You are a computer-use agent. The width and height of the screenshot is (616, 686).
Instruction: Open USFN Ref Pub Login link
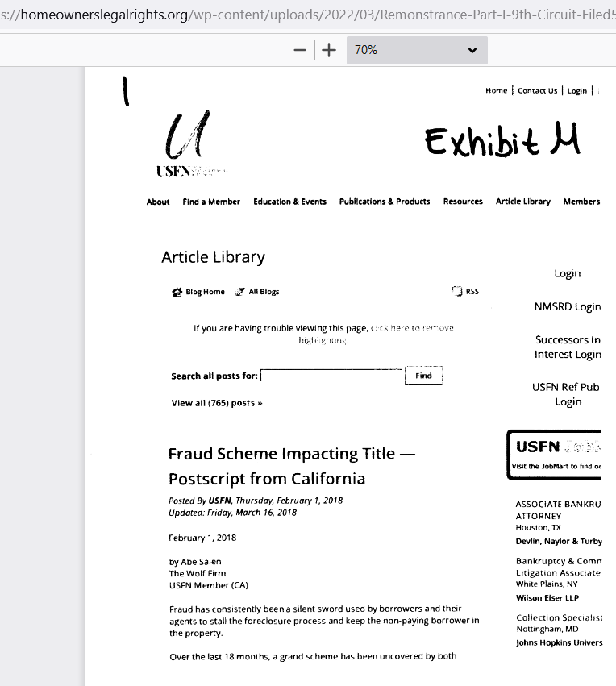click(567, 394)
